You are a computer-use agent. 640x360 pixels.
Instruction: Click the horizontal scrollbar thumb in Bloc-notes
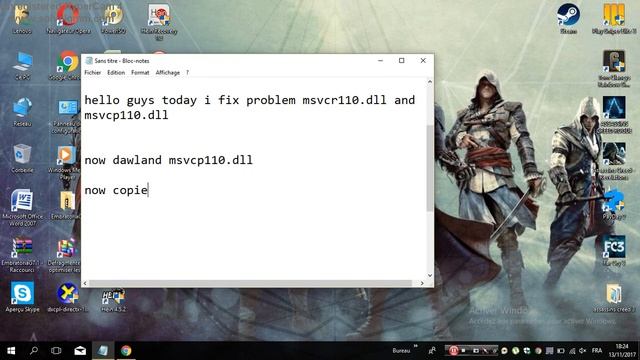point(251,283)
